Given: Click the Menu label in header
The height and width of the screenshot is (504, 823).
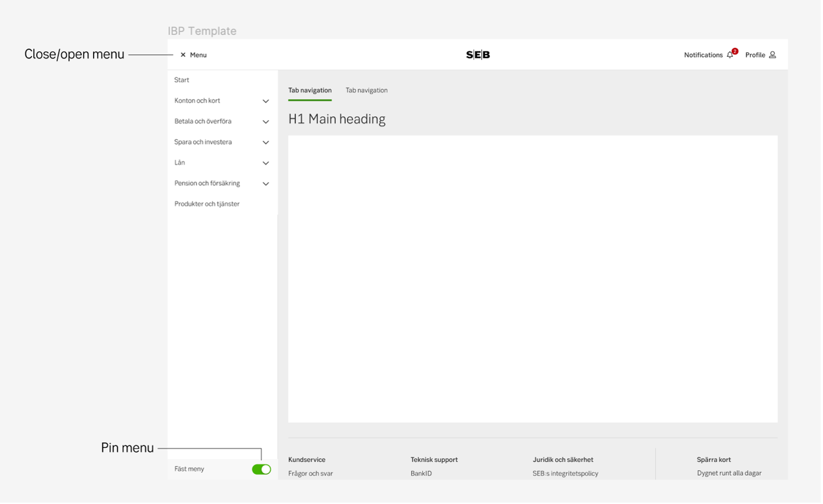Looking at the screenshot, I should point(198,55).
